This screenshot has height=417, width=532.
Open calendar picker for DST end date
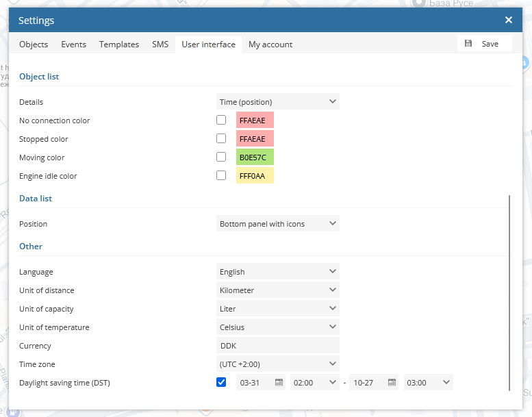click(392, 383)
